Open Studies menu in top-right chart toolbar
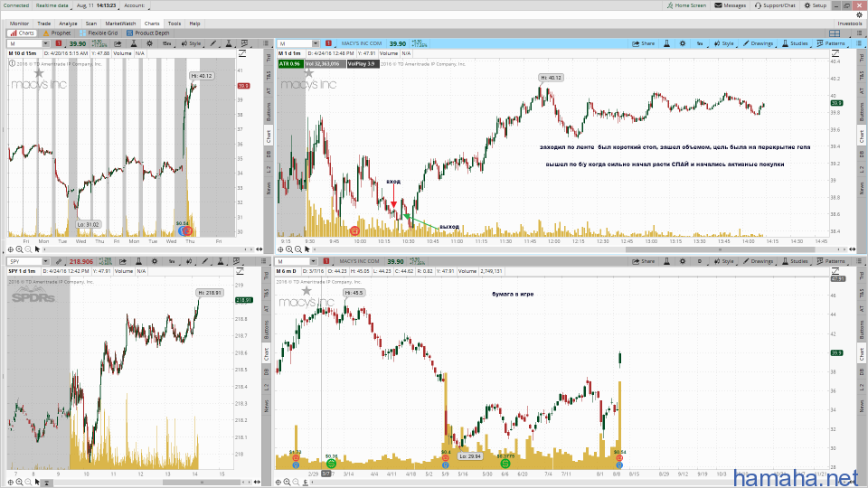The height and width of the screenshot is (488, 868). point(795,43)
